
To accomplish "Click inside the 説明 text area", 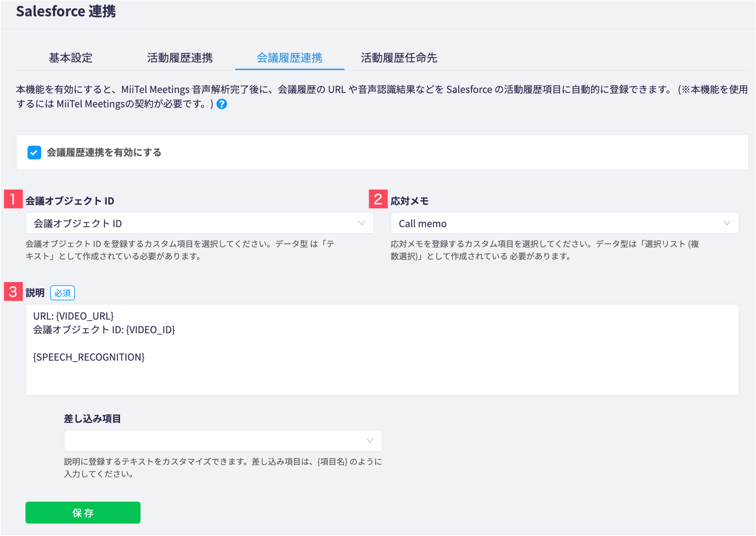I will click(x=382, y=350).
